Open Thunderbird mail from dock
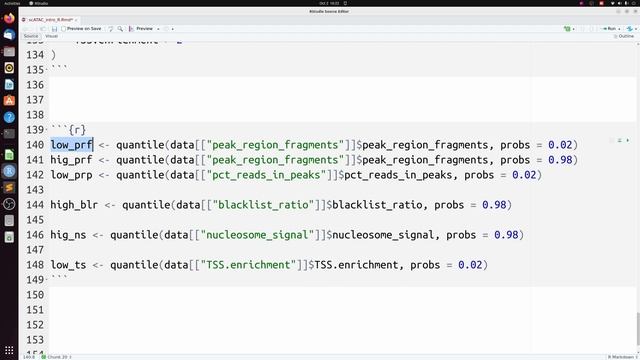The image size is (640, 360). (9, 35)
